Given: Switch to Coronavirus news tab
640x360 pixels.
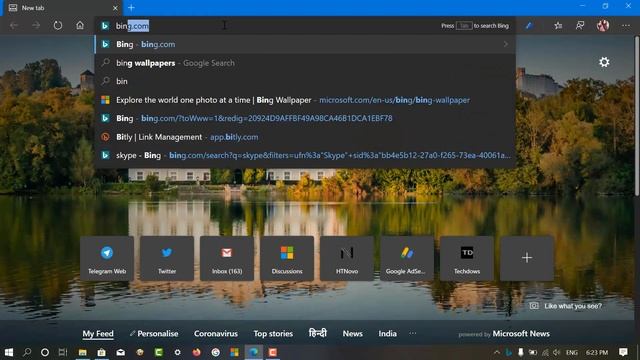Looking at the screenshot, I should [x=216, y=334].
